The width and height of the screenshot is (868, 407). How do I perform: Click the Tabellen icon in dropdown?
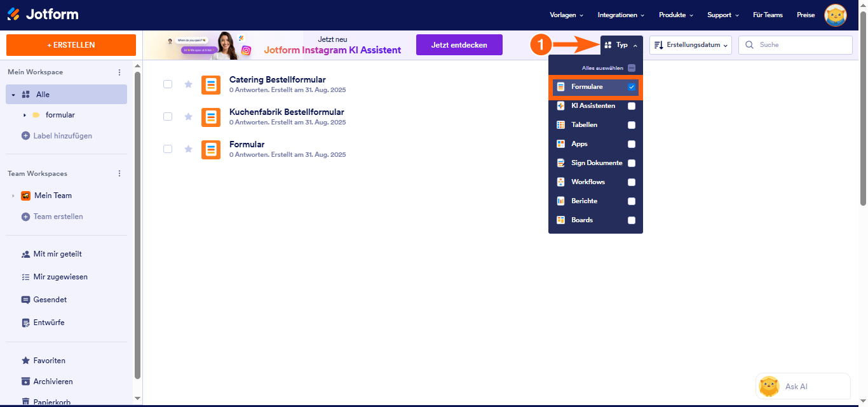tap(560, 125)
